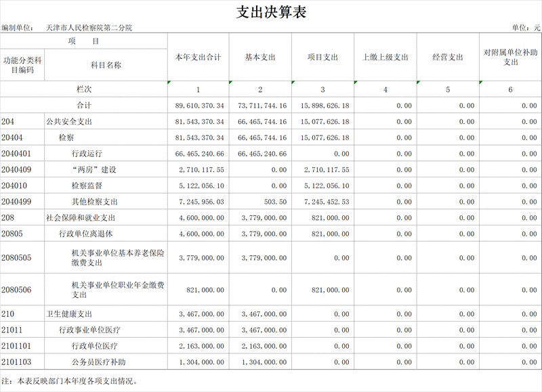Select the unit name 天津市人民检察院第二分院
The width and height of the screenshot is (542, 392).
(89, 28)
